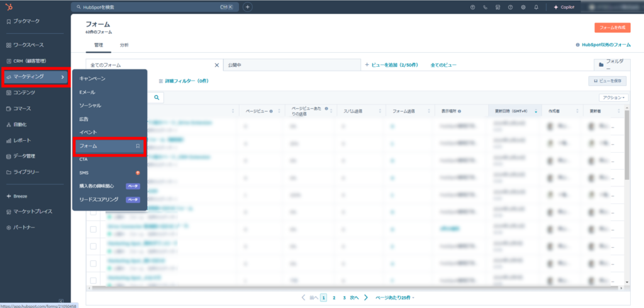644x308 pixels.
Task: Collapse the sidebar with the bottom arrow
Action: (x=61, y=301)
